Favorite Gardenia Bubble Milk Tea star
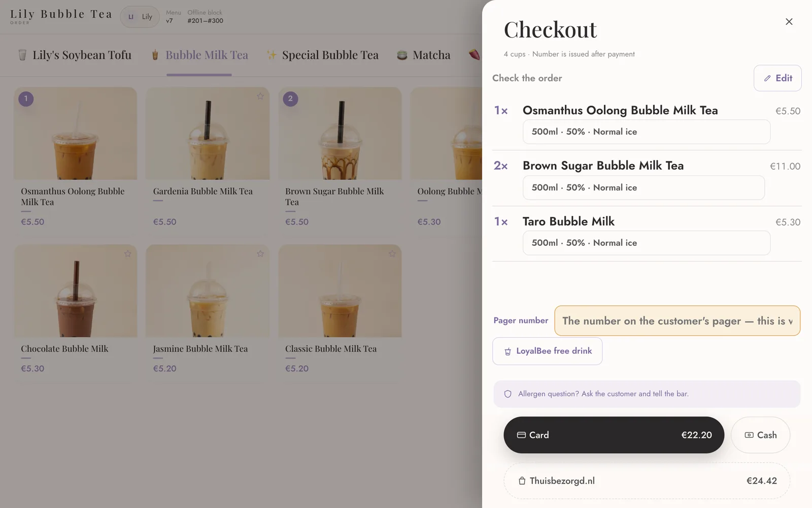This screenshot has width=812, height=508. (260, 96)
